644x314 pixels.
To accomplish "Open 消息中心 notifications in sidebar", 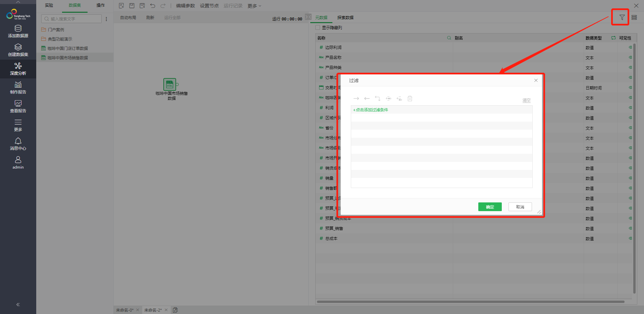I will (18, 144).
